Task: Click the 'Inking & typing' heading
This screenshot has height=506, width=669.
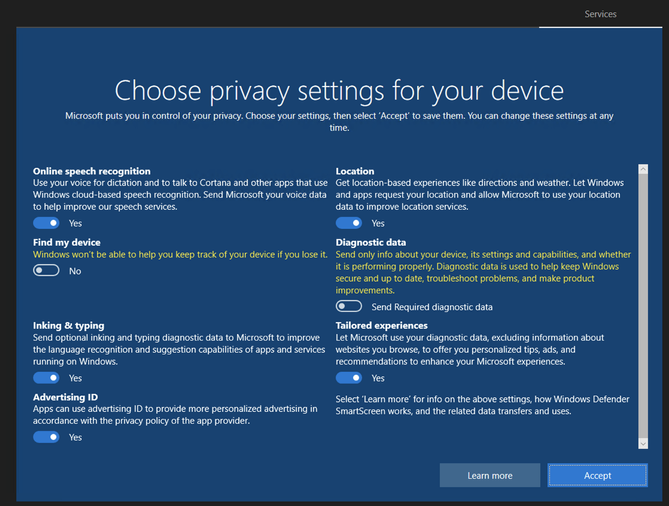Action: tap(69, 326)
